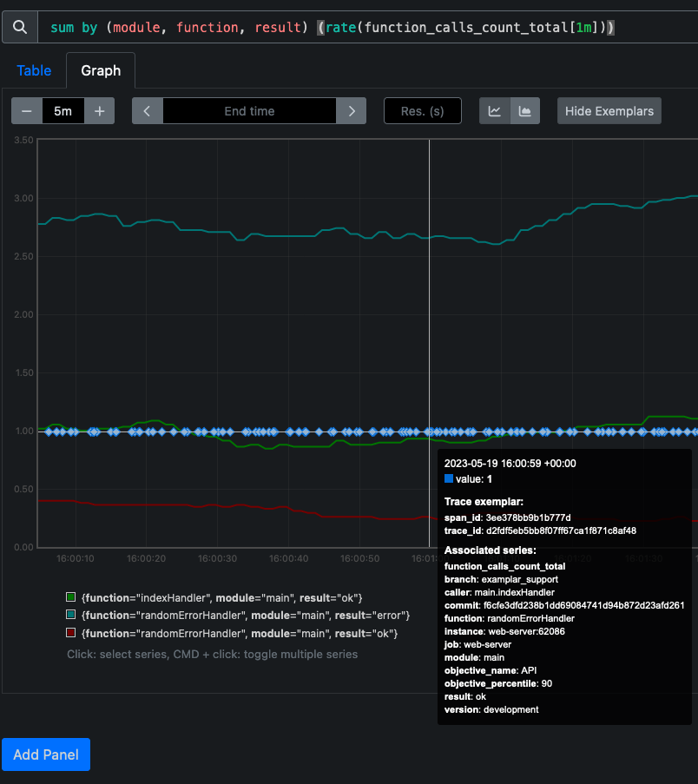Switch to stacked area chart mode

(525, 111)
